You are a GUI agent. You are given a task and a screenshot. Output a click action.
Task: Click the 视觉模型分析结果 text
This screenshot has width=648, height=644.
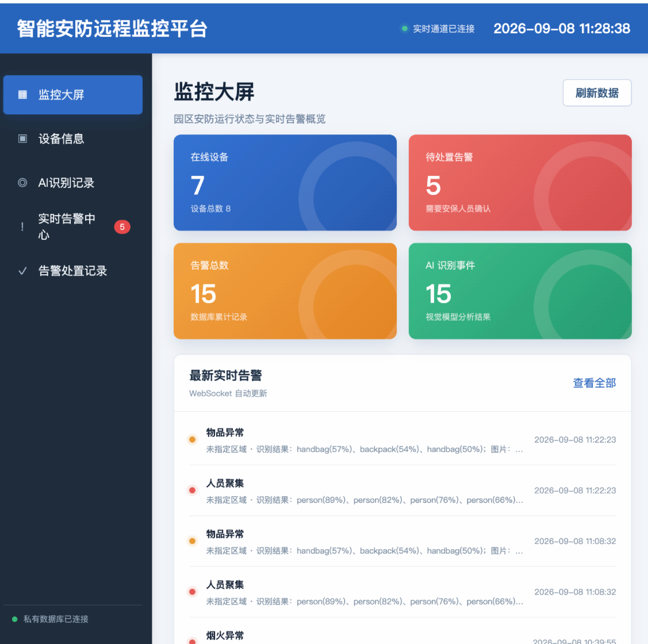coord(458,317)
